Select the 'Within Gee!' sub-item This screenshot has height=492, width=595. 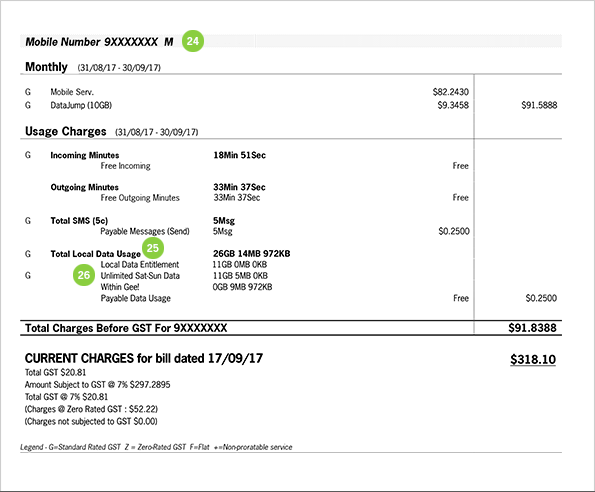[x=120, y=287]
